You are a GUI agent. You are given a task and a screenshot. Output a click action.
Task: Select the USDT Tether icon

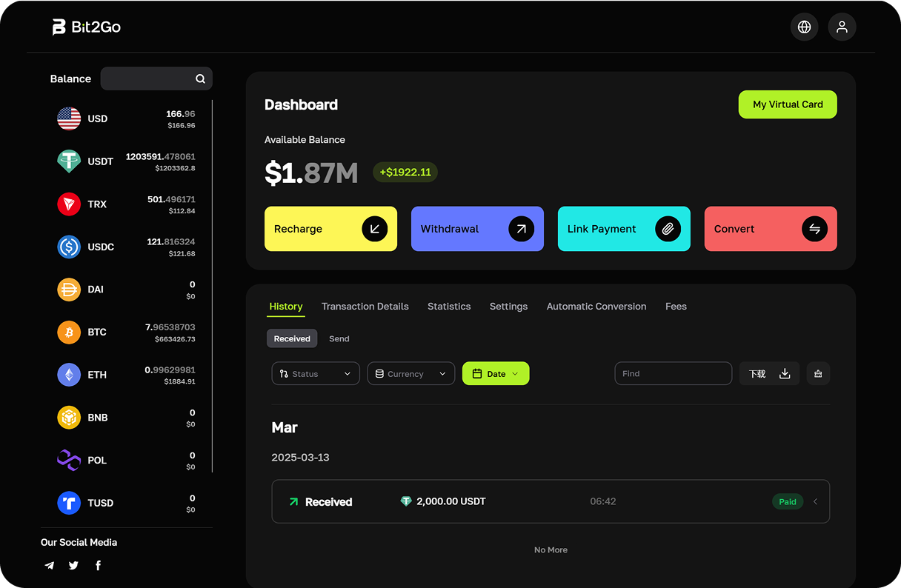point(69,161)
